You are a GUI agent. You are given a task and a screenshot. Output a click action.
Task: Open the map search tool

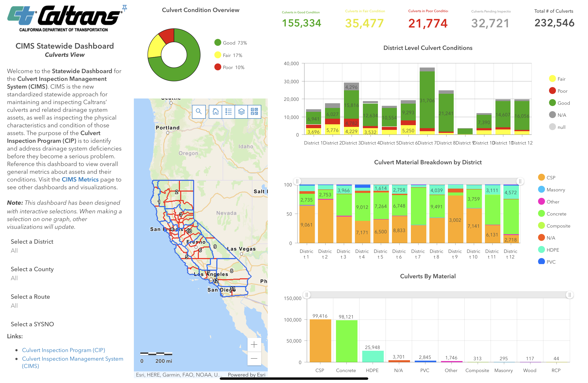199,112
